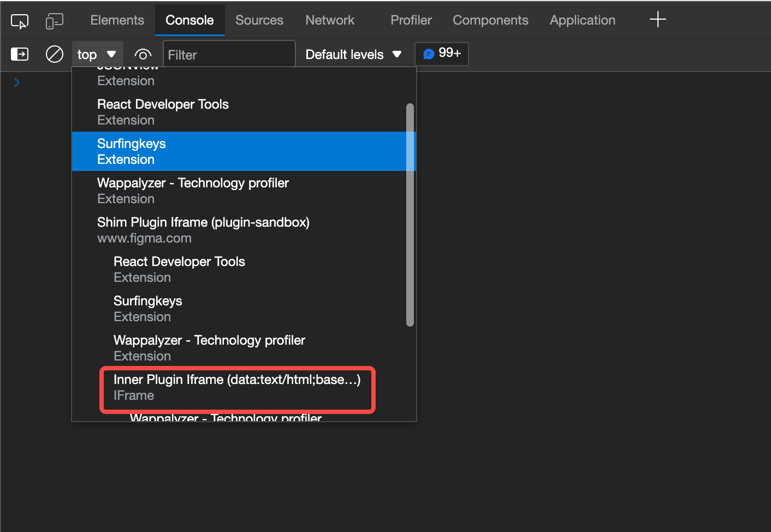The image size is (771, 532).
Task: Go to the Network tab
Action: coord(330,20)
